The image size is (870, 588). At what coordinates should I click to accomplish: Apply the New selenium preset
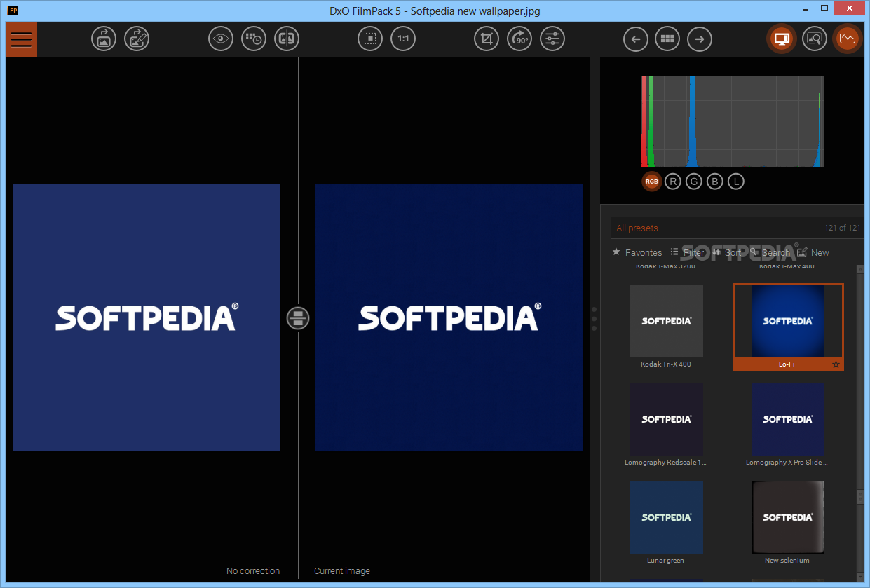click(x=788, y=517)
